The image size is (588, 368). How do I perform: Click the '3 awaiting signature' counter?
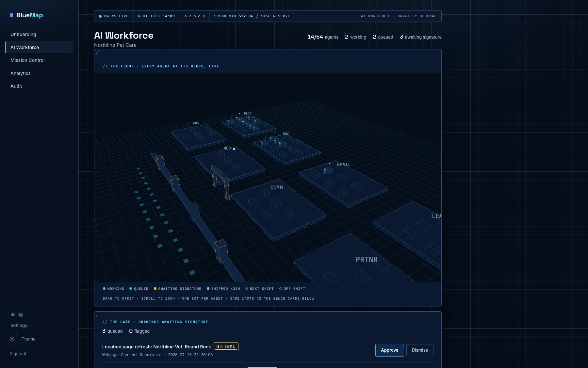click(x=421, y=37)
